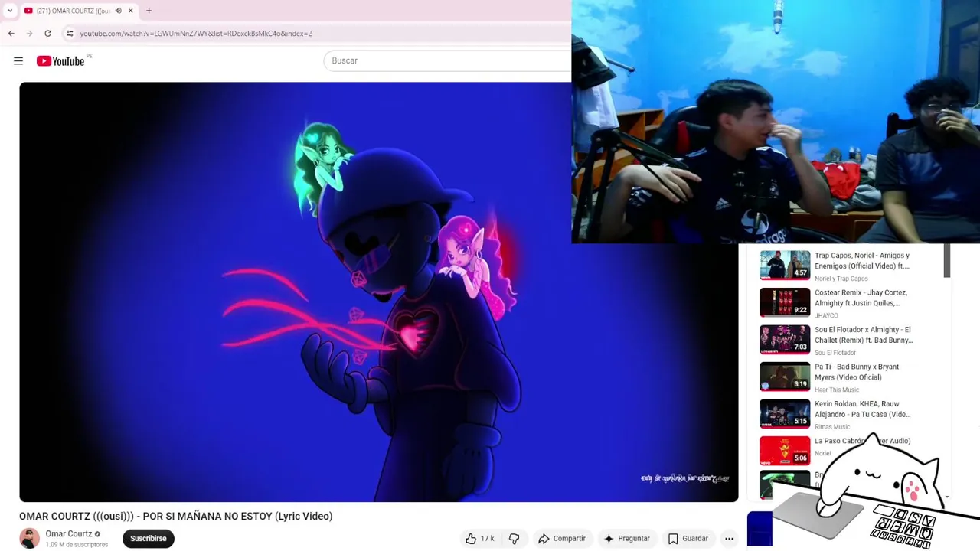Click Kevin Roldan, KHEA, Rauw title
980x551 pixels.
pyautogui.click(x=863, y=409)
